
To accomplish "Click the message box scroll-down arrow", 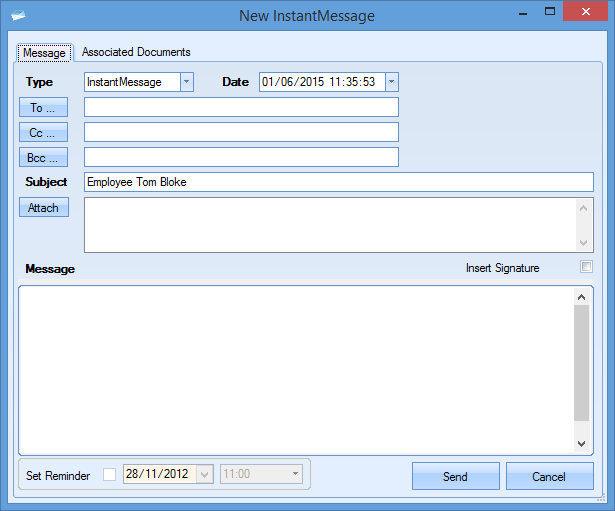I will click(x=581, y=443).
